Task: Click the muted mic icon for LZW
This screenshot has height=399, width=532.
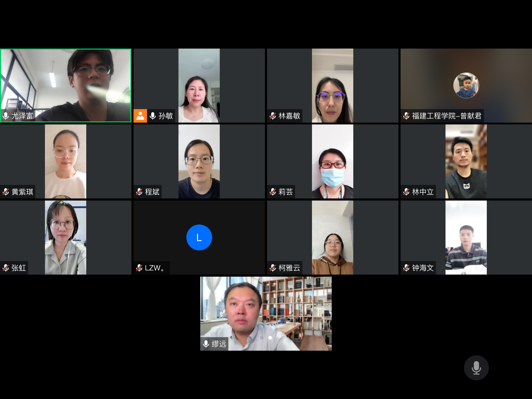Action: coord(139,268)
